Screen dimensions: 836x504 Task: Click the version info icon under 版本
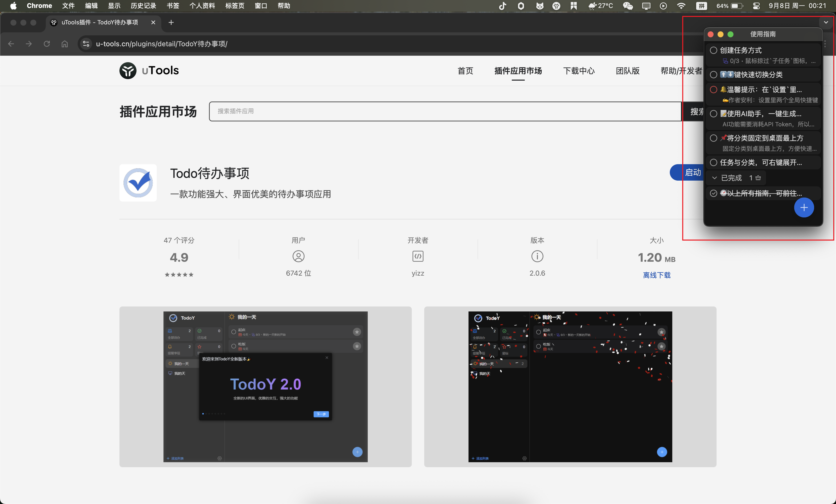537,256
